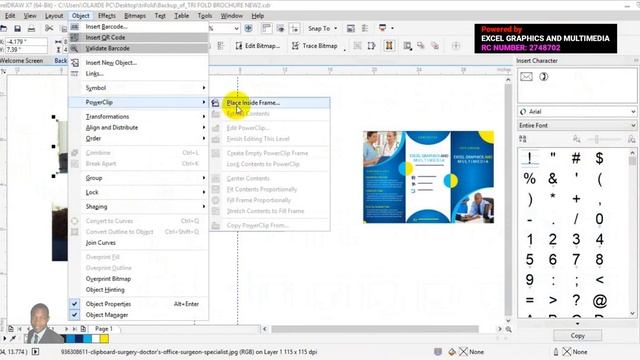Click the Application Launcher icon
This screenshot has width=640, height=360.
(382, 28)
